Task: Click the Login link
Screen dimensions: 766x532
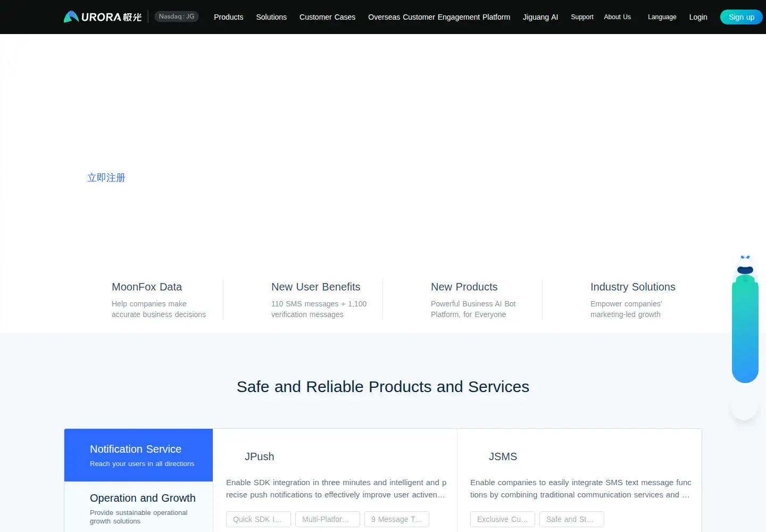Action: [x=698, y=17]
